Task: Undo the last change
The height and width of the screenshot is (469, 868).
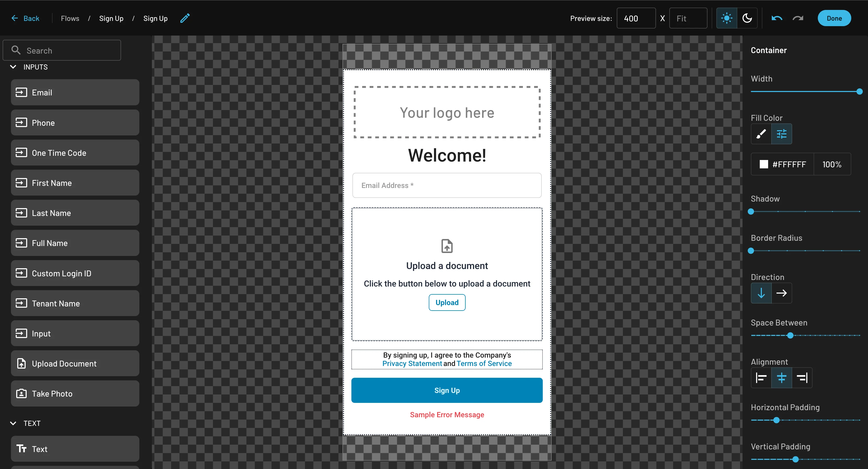Action: 776,18
